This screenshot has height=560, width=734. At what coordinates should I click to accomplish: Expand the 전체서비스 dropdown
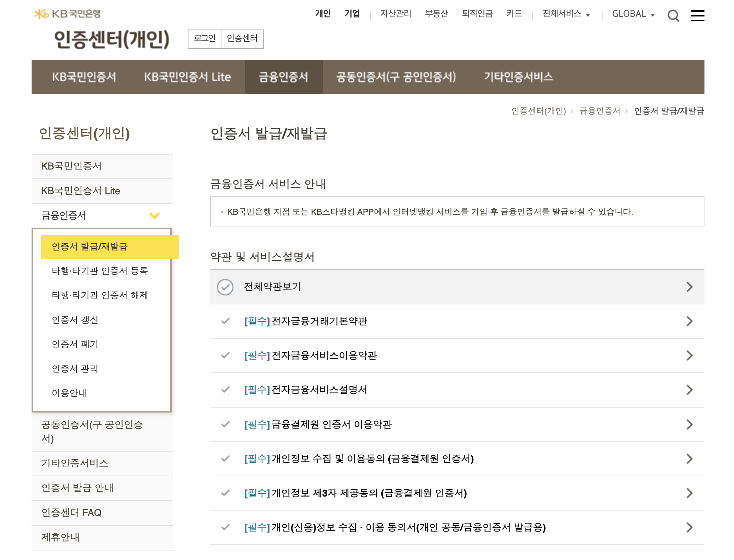point(566,14)
